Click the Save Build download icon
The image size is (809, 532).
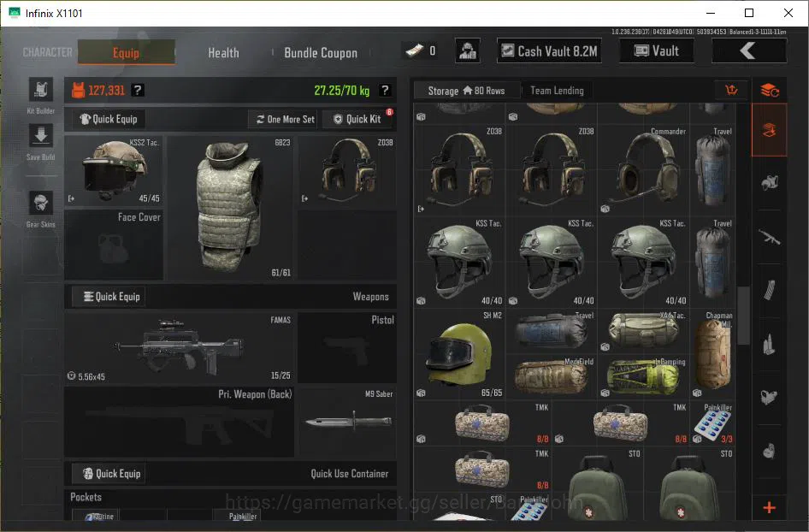tap(41, 136)
